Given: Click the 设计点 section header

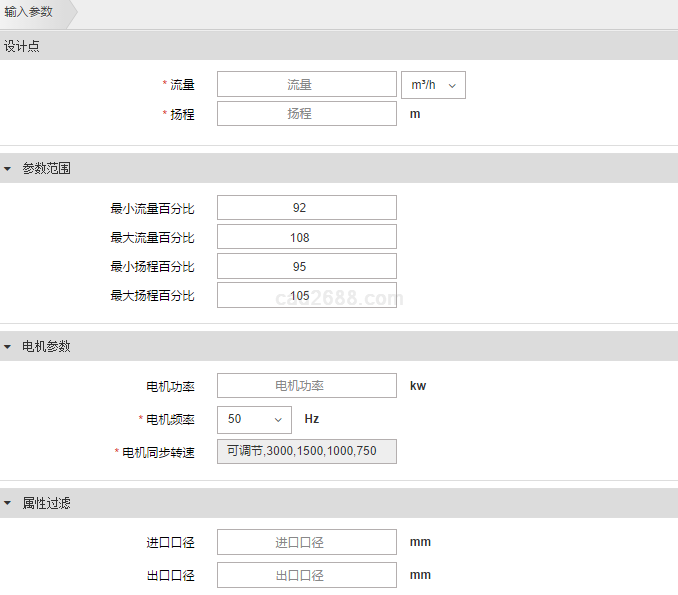Looking at the screenshot, I should [x=22, y=46].
